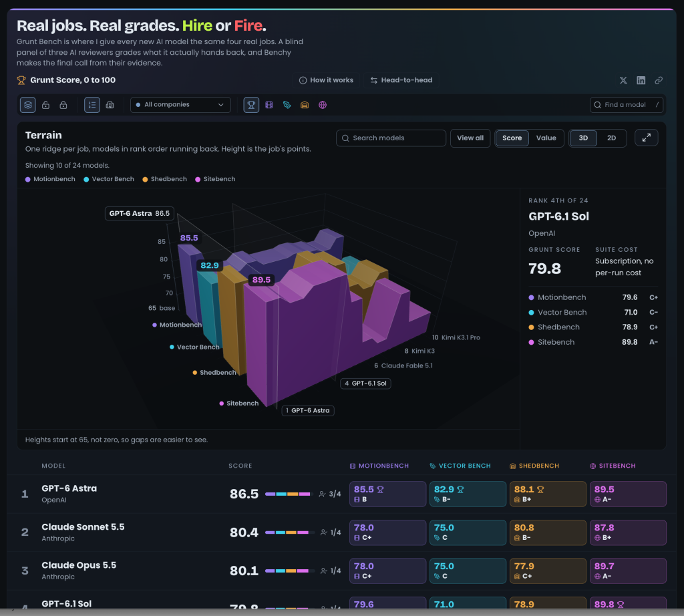
Task: Select the GPT-6.1 Sol chart label
Action: (365, 383)
